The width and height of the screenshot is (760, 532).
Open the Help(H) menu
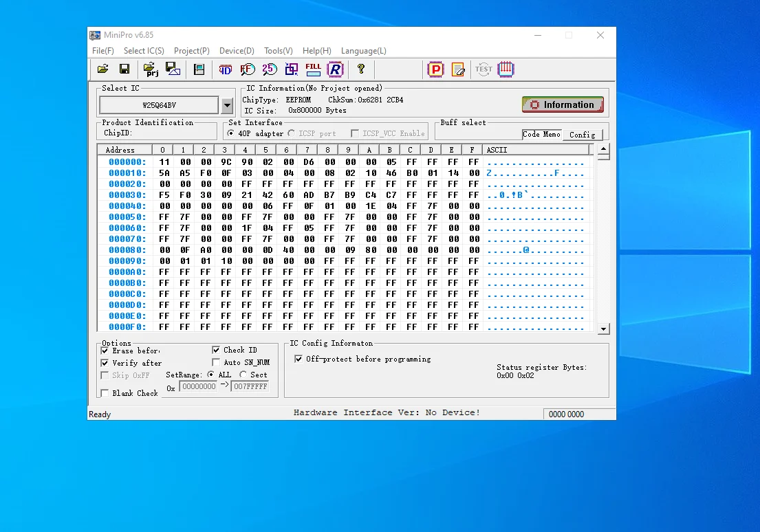pyautogui.click(x=317, y=51)
